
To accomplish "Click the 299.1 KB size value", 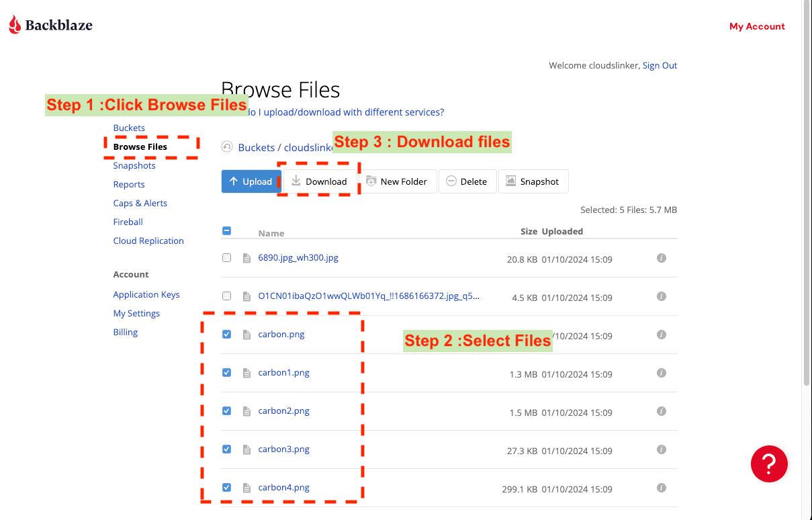I will [x=520, y=489].
